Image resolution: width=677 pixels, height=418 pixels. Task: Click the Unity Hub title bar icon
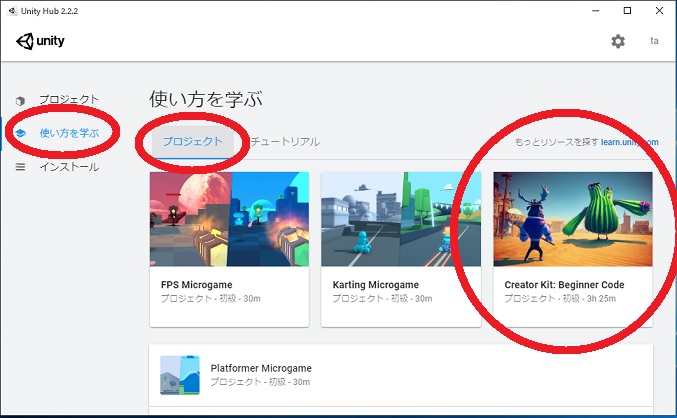click(12, 10)
